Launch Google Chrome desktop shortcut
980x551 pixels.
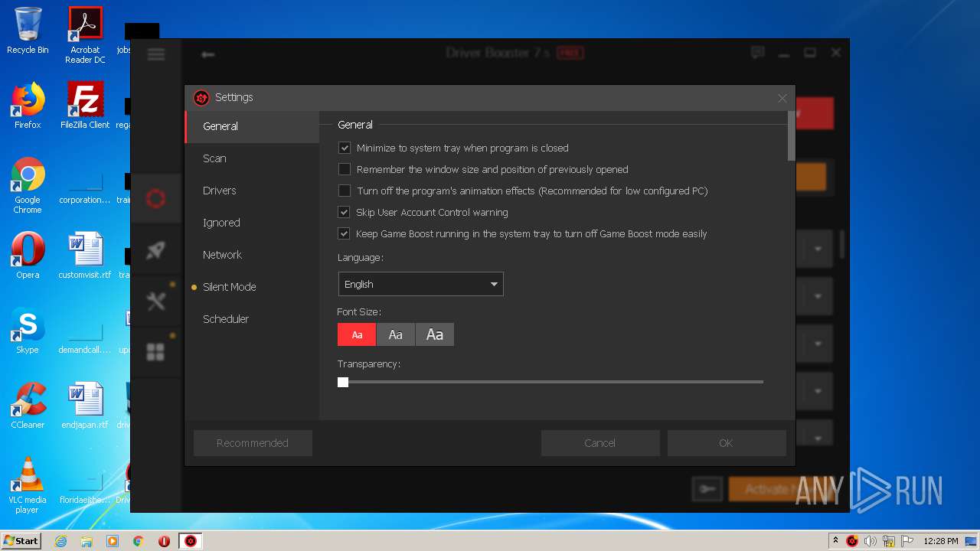click(28, 185)
